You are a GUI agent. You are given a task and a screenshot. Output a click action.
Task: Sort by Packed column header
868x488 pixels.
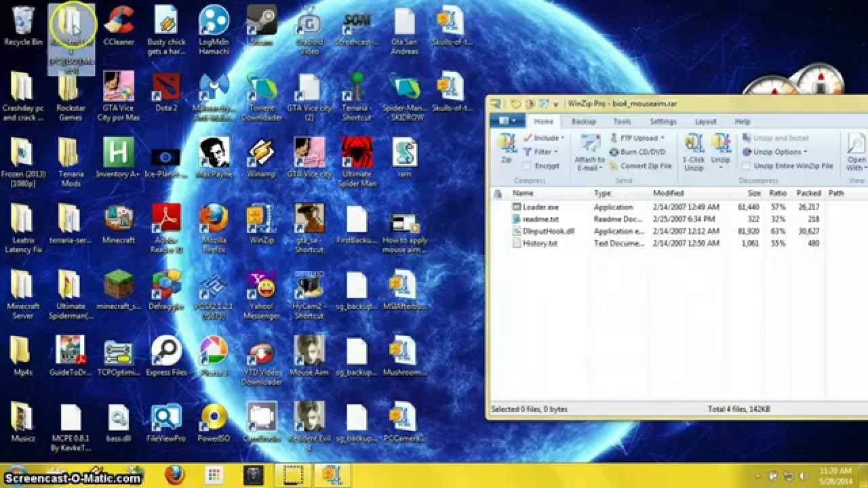pyautogui.click(x=808, y=193)
